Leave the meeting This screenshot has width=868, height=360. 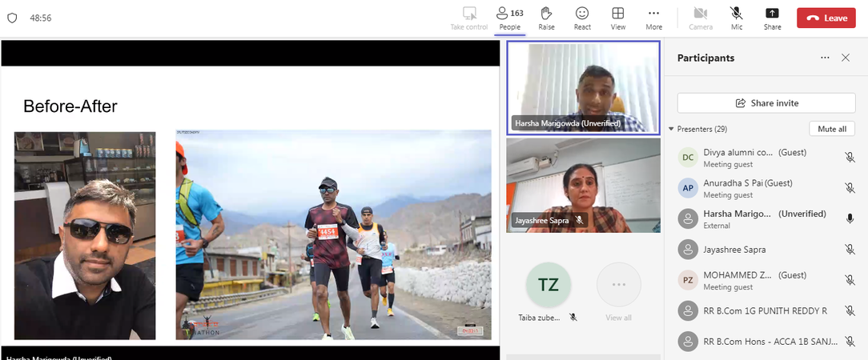point(826,18)
